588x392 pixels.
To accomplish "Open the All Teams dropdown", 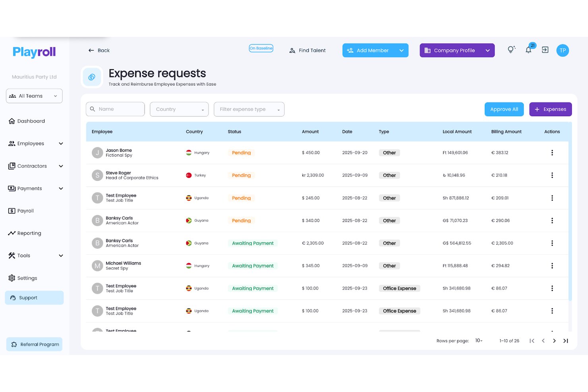I will point(34,96).
